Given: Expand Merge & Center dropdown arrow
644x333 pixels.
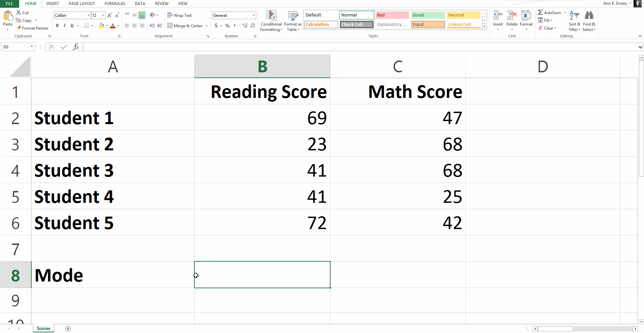Looking at the screenshot, I should tap(206, 26).
